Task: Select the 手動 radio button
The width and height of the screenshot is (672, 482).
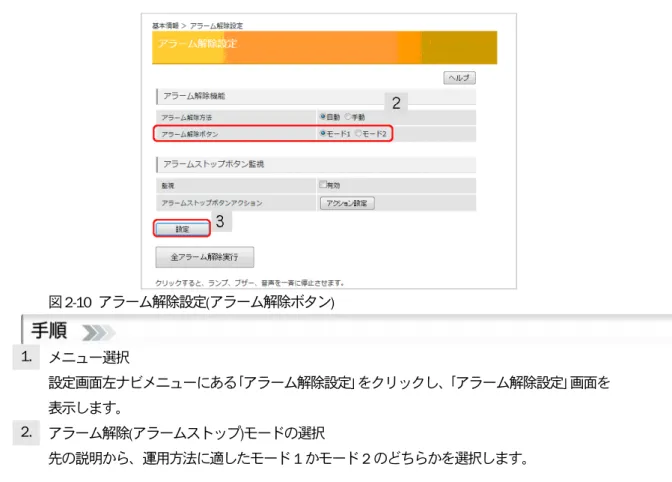Action: (x=348, y=117)
